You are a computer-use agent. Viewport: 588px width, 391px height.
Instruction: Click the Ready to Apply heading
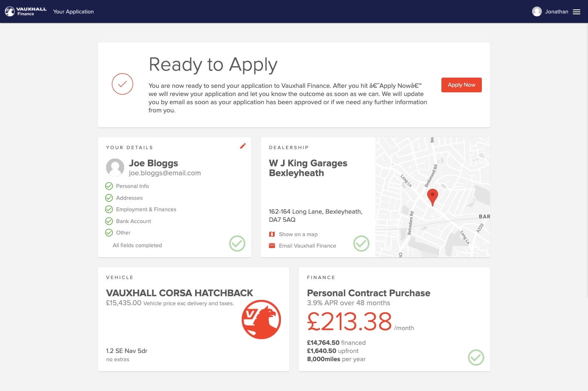pos(213,65)
